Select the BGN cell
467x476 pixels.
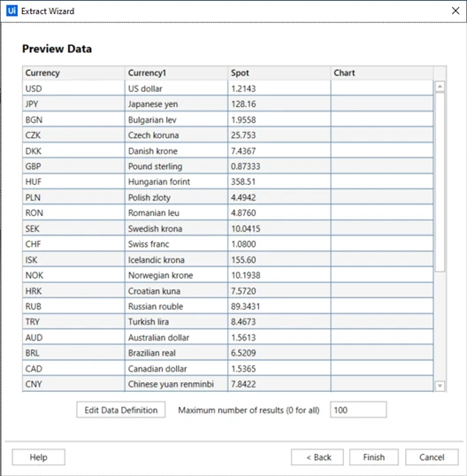(73, 119)
